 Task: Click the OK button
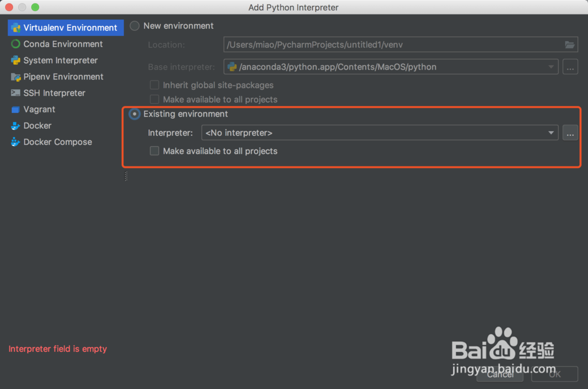554,374
